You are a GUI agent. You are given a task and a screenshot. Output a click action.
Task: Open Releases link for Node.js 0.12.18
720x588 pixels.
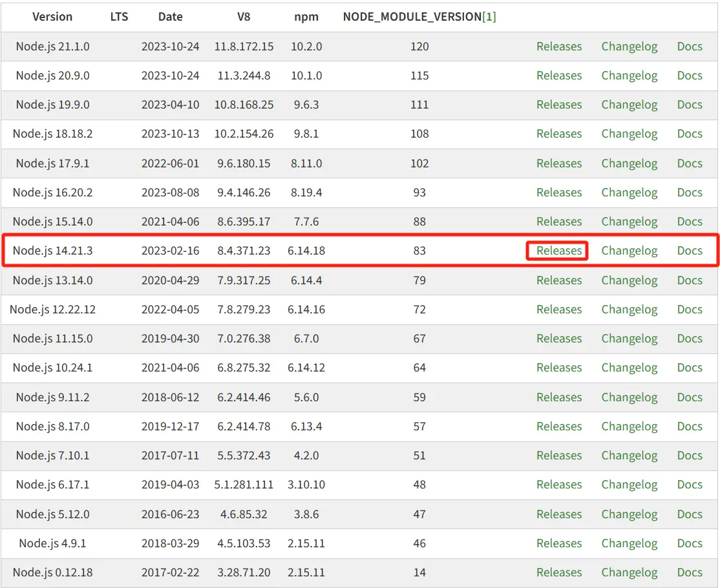[559, 572]
